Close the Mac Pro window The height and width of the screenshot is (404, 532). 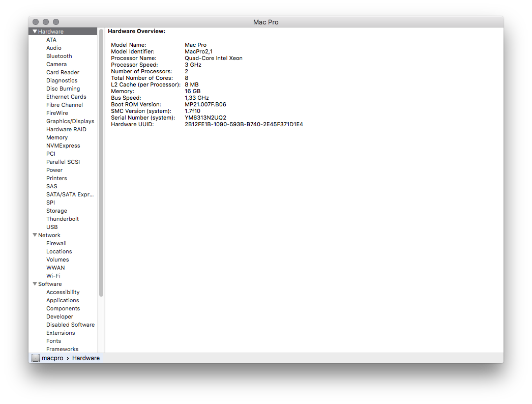(36, 22)
